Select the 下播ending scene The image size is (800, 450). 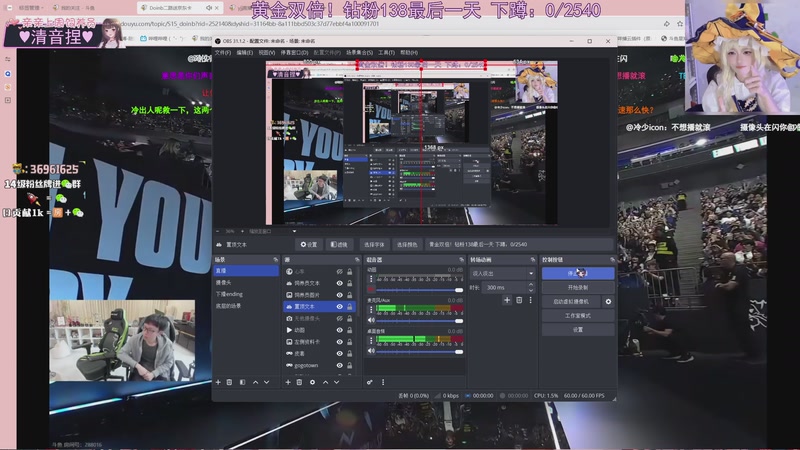pyautogui.click(x=245, y=294)
